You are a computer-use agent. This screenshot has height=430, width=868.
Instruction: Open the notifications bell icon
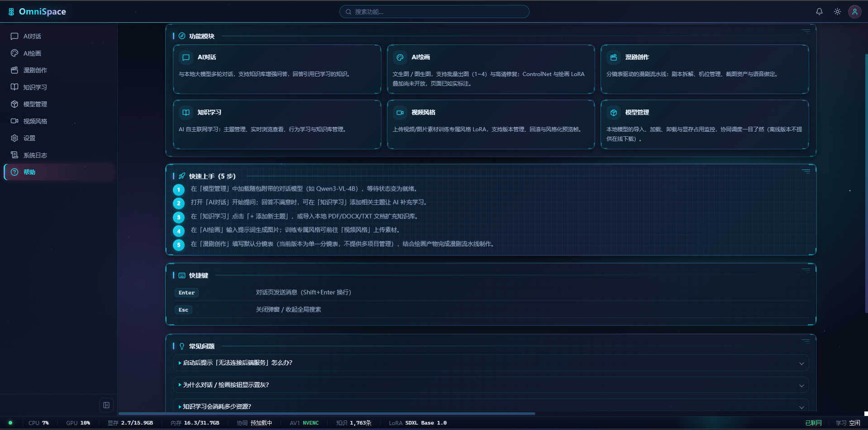(x=819, y=12)
